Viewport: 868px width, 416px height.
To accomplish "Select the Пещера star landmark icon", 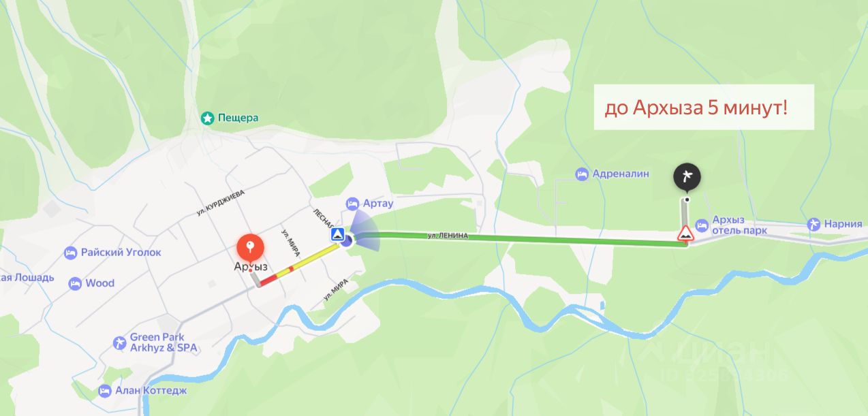I will (207, 118).
